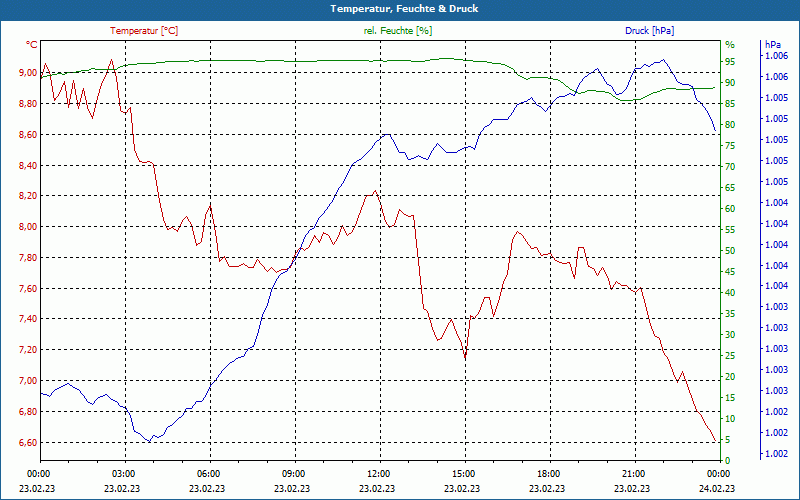Screen dimensions: 800x500
Task: Click the 70 humidity axis value
Action: 730,166
